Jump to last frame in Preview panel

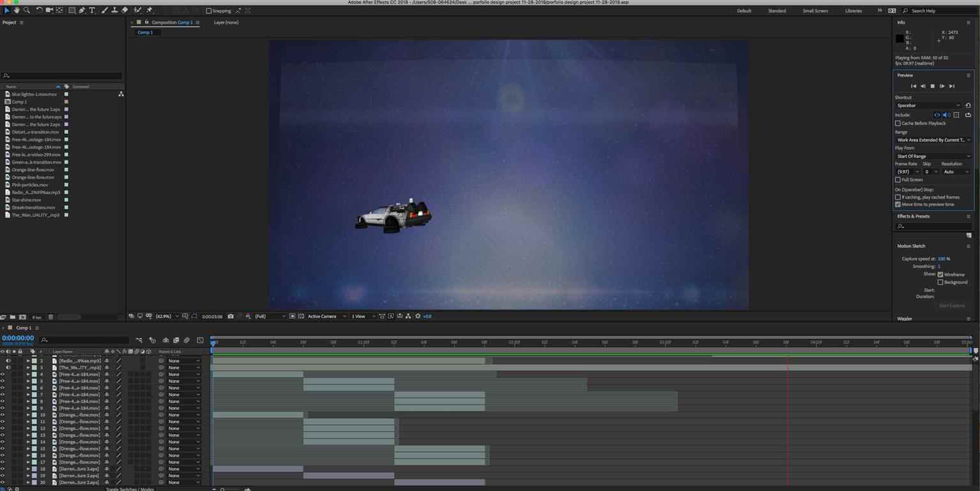[951, 86]
